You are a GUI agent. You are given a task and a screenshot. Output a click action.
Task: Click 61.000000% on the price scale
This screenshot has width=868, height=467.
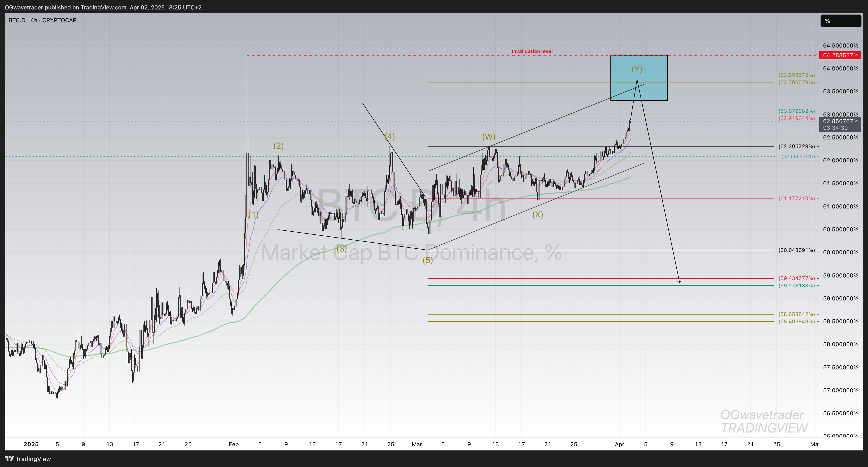(x=840, y=206)
